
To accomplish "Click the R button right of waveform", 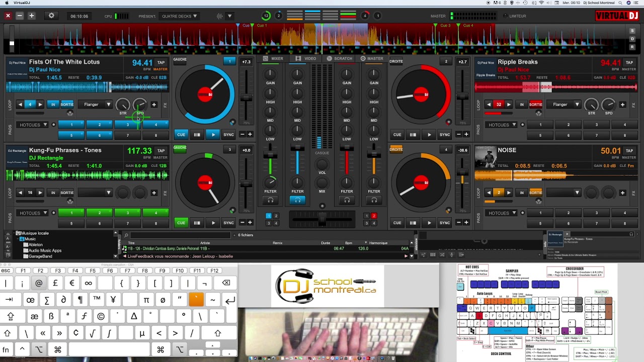I will click(x=632, y=47).
